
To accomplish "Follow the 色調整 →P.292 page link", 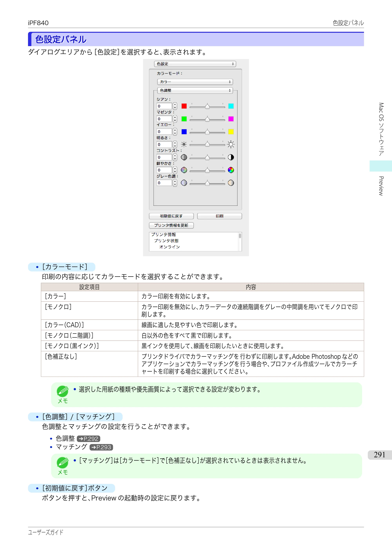I will [88, 439].
